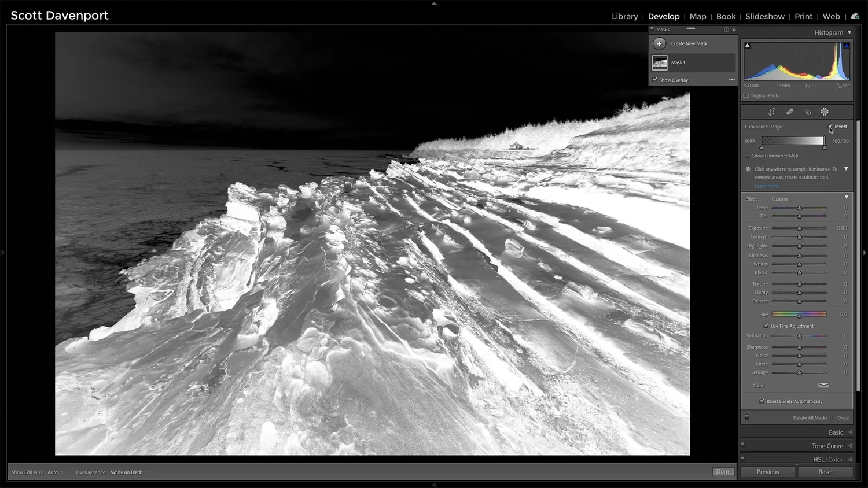Select the Red Eye Correction tool

(808, 112)
